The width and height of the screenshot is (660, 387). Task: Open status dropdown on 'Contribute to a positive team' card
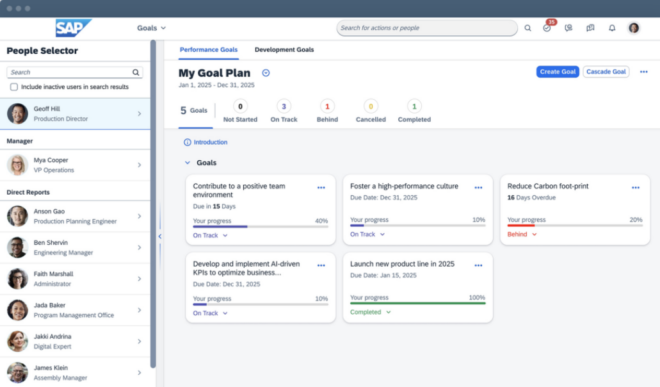pyautogui.click(x=210, y=235)
